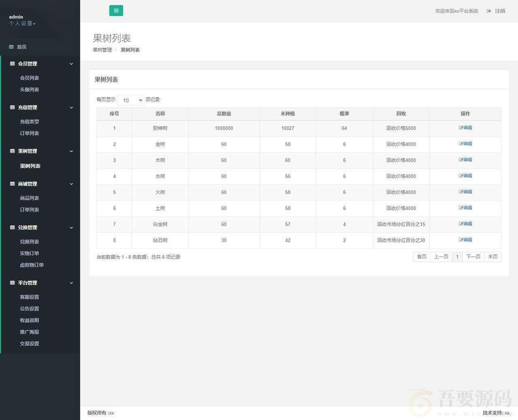Viewport: 518px width, 420px height.
Task: Open 虚拟物订单 in sidebar
Action: tap(32, 265)
